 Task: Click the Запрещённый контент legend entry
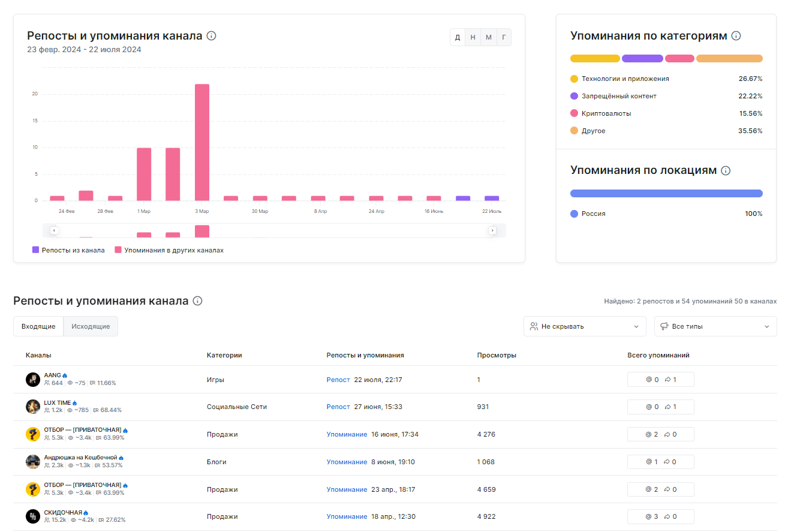(613, 96)
